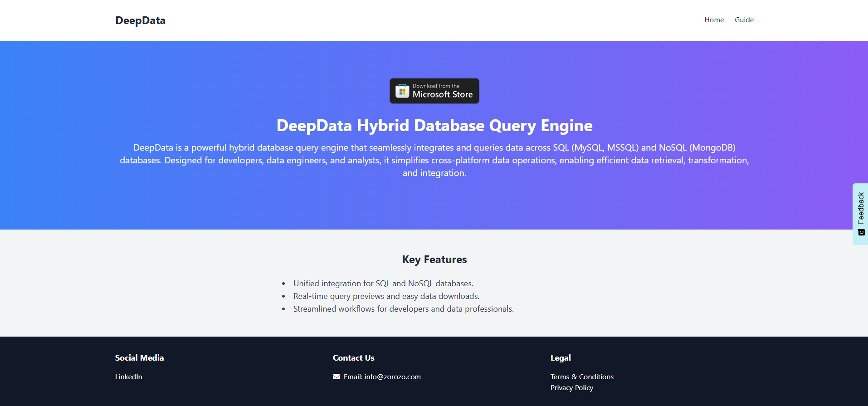This screenshot has height=406, width=868.
Task: Open Terms & Conditions link
Action: (x=582, y=377)
